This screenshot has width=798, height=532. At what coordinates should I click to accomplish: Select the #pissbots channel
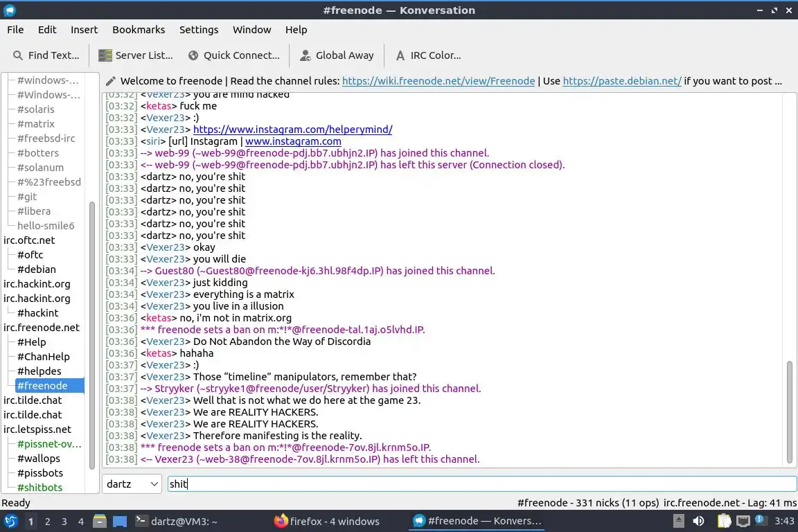click(40, 473)
